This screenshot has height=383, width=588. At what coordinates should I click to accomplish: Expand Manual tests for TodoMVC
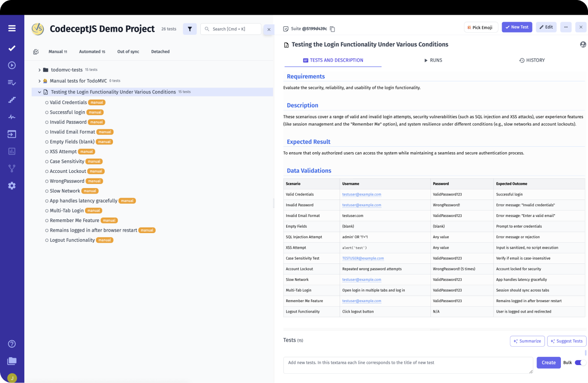point(40,80)
